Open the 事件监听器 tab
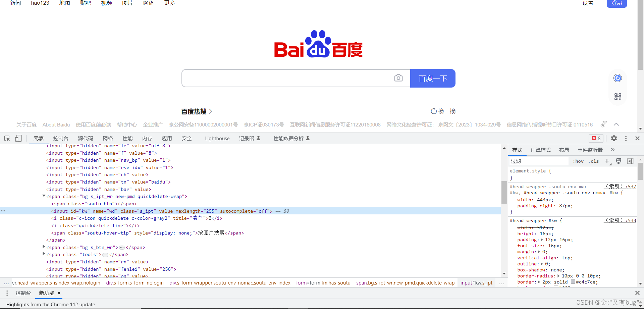 pyautogui.click(x=590, y=150)
